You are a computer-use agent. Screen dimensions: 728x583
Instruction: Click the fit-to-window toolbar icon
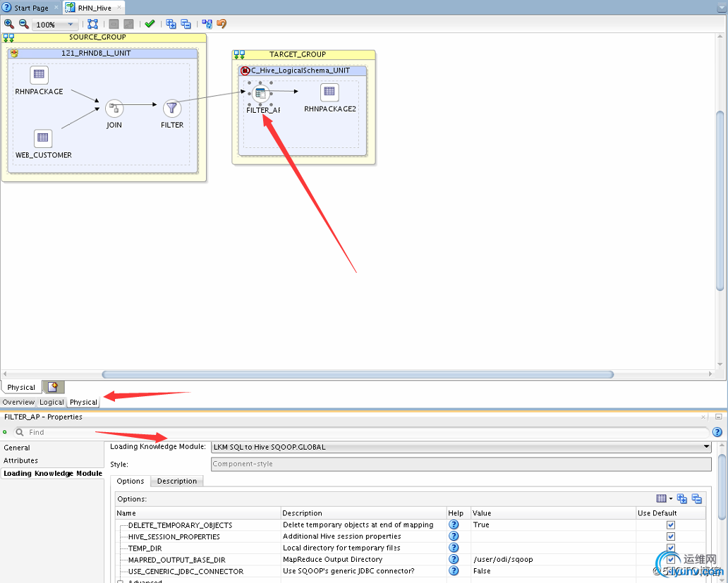tap(93, 24)
